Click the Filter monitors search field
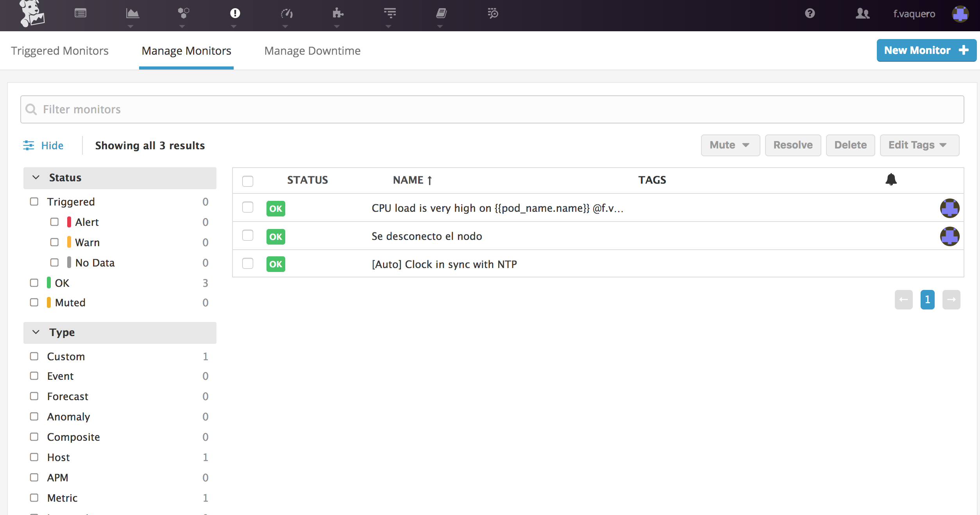Image resolution: width=980 pixels, height=515 pixels. point(492,109)
